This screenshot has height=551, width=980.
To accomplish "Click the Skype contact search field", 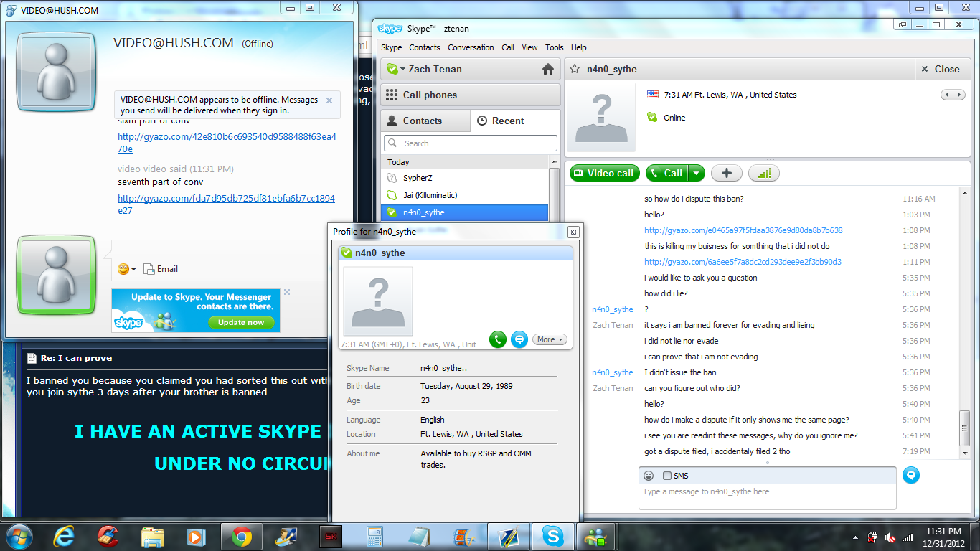I will [x=471, y=143].
